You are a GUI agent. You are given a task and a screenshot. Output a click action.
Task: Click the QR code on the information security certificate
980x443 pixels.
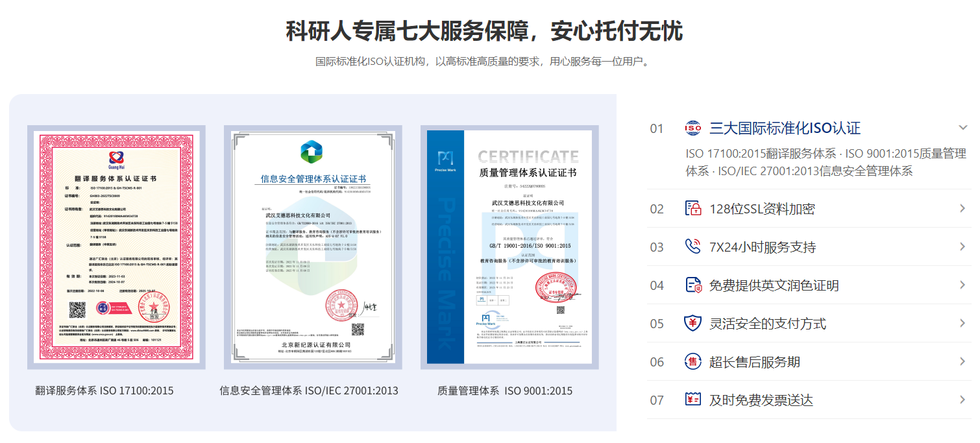[358, 329]
